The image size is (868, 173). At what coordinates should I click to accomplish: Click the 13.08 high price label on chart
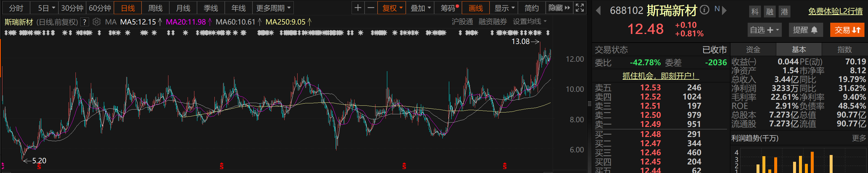click(x=520, y=42)
